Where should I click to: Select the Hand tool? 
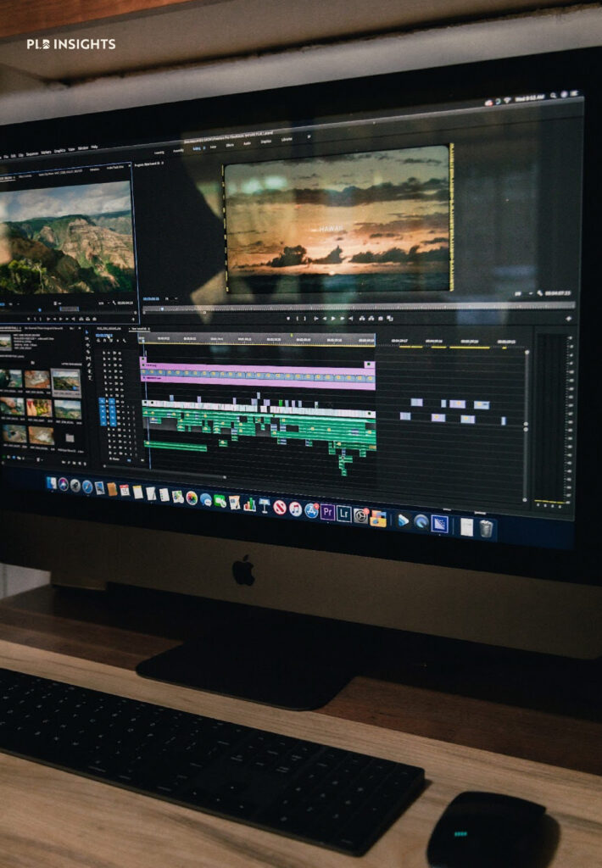(89, 371)
